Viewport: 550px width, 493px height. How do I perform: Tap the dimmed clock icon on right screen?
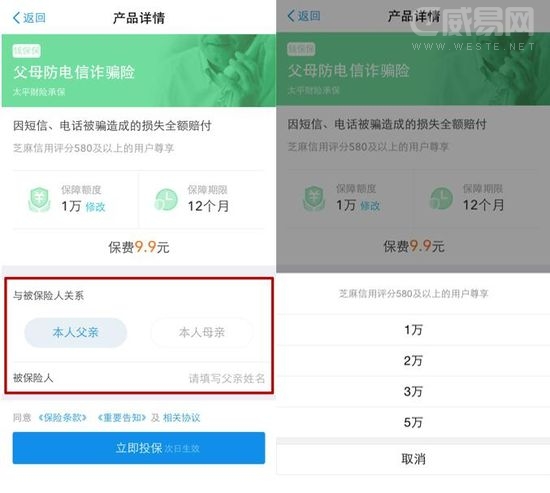(x=441, y=199)
